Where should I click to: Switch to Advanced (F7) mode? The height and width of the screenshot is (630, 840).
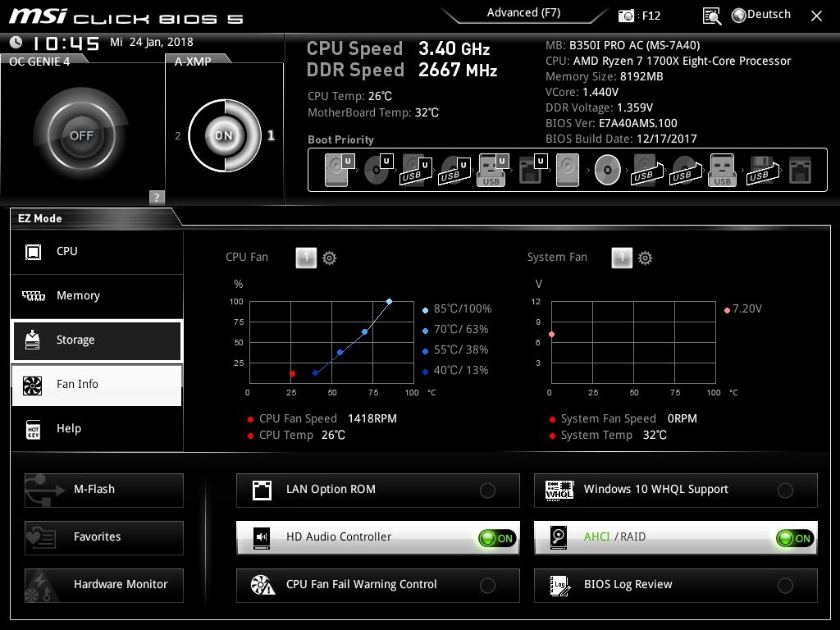pyautogui.click(x=524, y=13)
